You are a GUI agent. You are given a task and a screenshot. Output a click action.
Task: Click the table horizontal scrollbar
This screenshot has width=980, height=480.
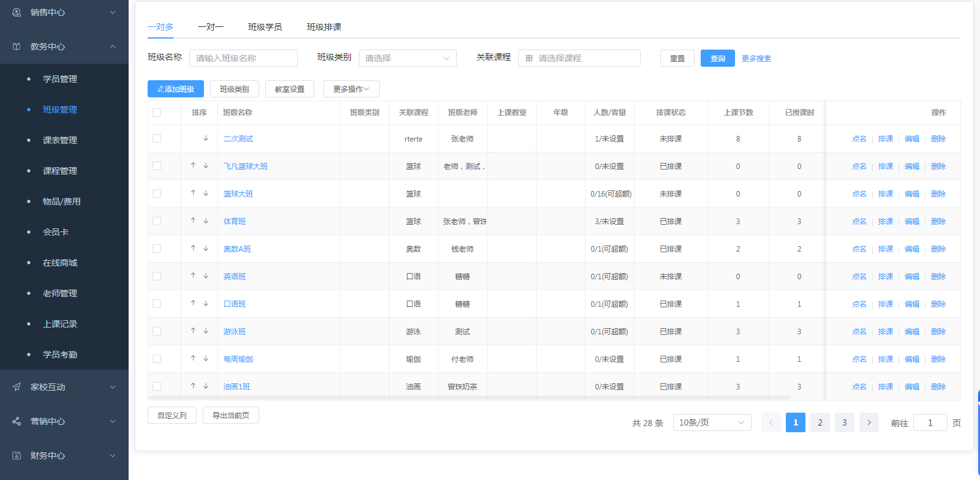coord(469,397)
